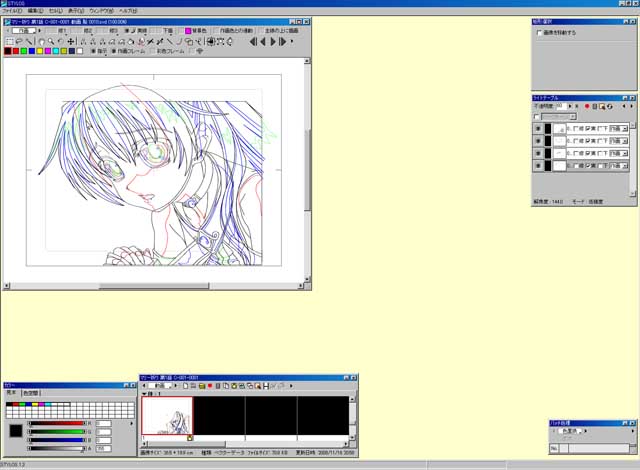Select the first frame thumbnail in cel window
The image size is (640, 470).
[167, 416]
